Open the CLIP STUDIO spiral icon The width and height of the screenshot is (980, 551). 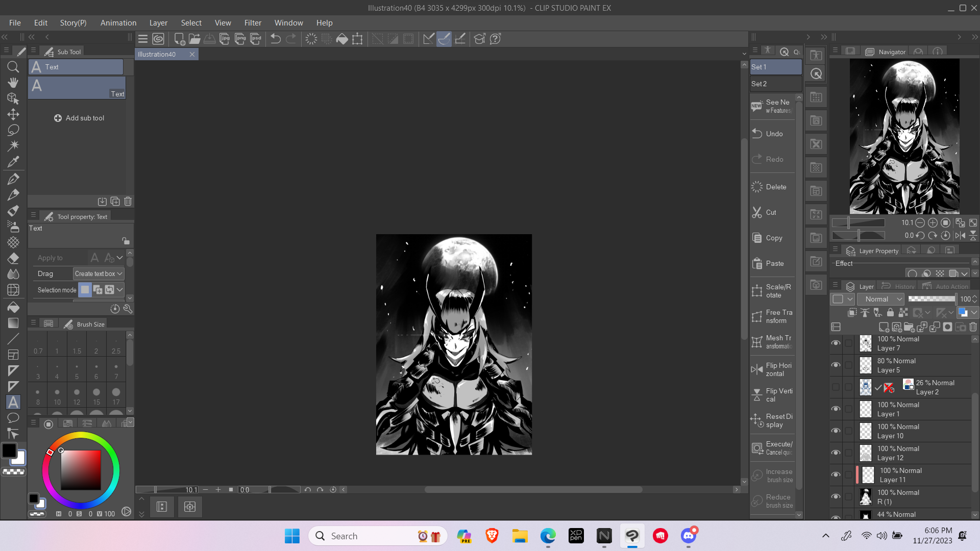pos(158,39)
